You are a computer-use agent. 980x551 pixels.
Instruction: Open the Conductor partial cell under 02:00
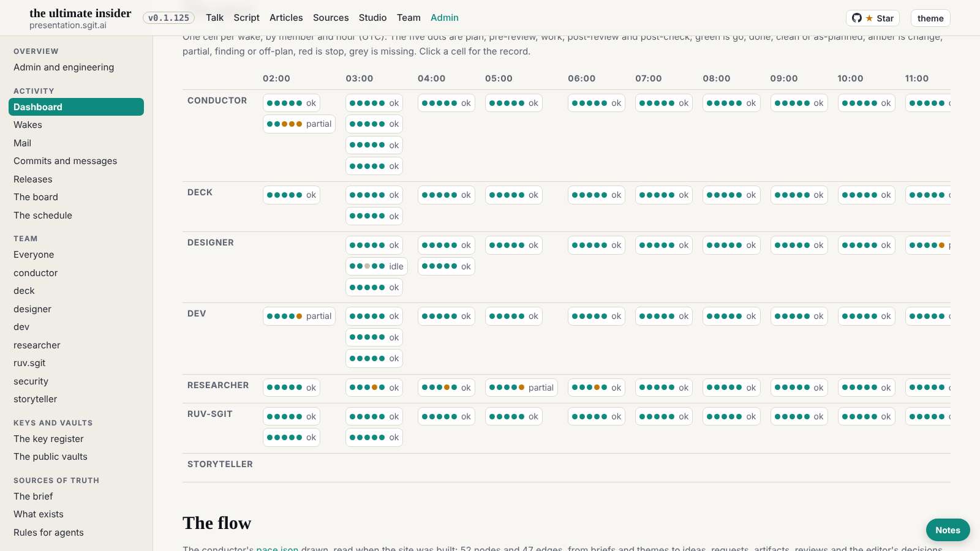(x=299, y=124)
